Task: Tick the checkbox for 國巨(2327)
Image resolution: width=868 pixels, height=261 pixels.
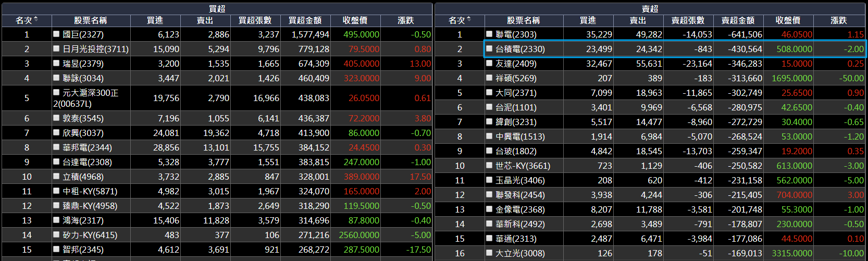Action: click(x=56, y=34)
